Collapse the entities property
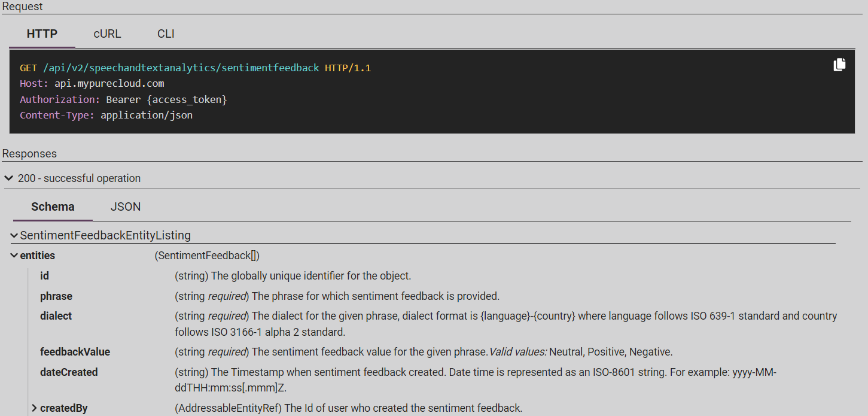868x416 pixels. (14, 256)
